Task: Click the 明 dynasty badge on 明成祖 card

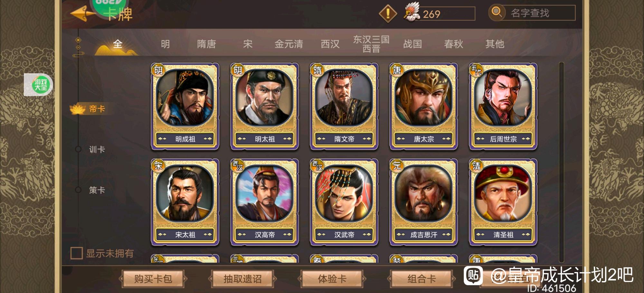Action: 158,70
